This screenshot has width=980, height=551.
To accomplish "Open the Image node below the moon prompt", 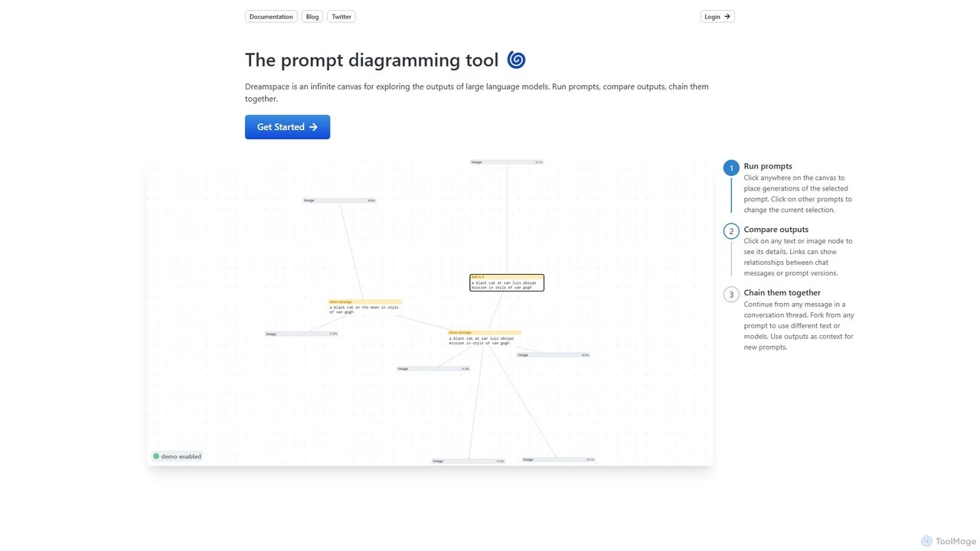I will 302,334.
